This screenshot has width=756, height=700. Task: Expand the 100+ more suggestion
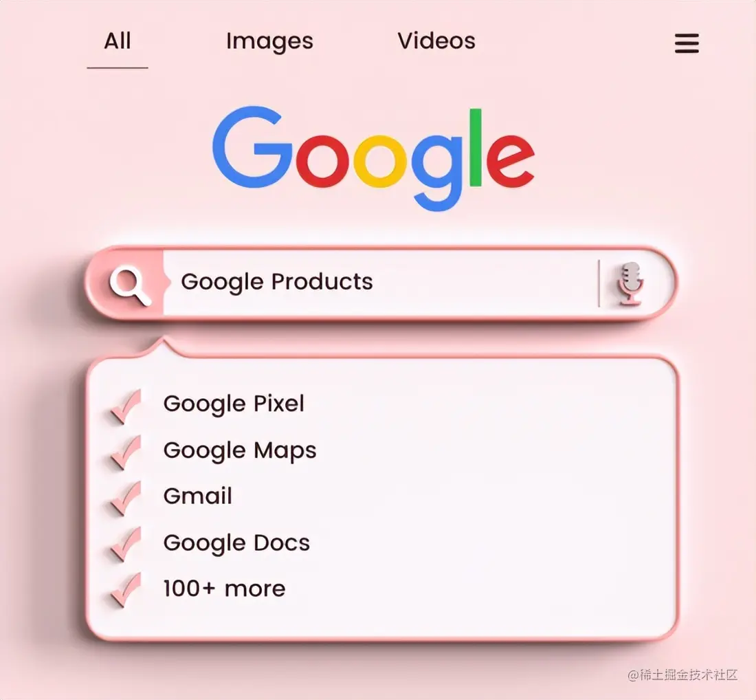click(224, 589)
